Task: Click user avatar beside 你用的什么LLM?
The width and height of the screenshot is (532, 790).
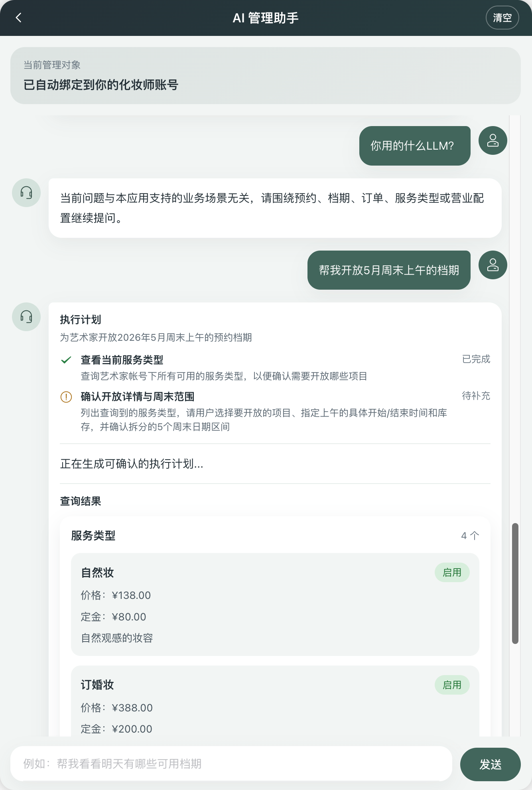Action: [493, 140]
